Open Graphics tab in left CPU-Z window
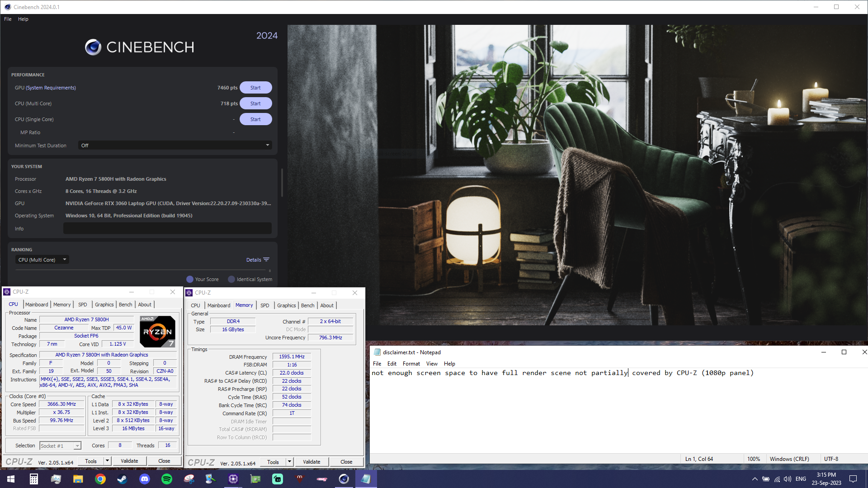The height and width of the screenshot is (488, 868). coord(104,305)
